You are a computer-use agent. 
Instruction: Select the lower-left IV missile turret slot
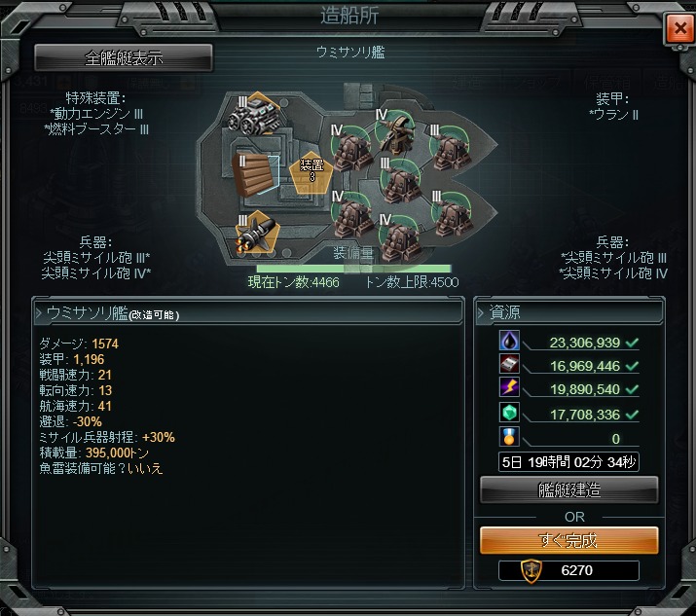tap(353, 214)
